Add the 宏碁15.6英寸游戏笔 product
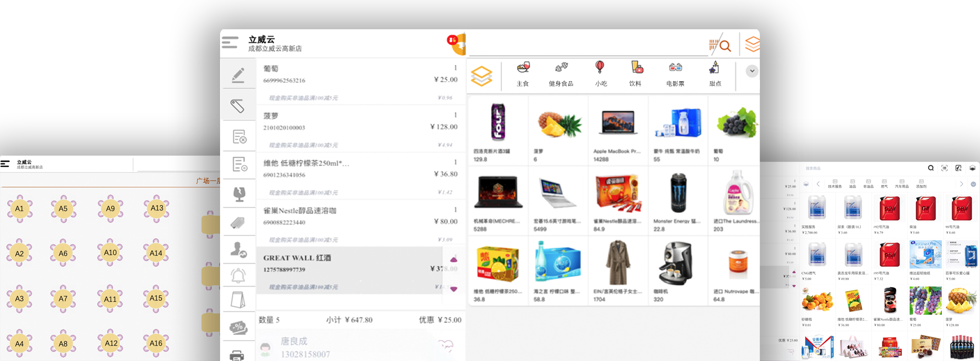 [558, 201]
